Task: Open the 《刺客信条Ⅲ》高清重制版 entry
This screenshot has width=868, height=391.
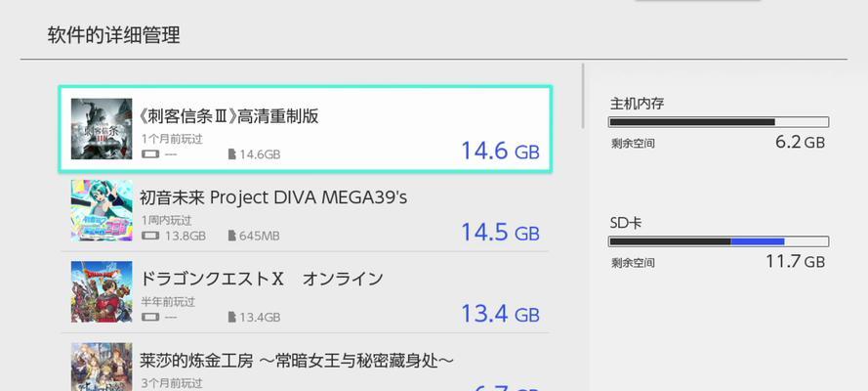Action: 305,129
